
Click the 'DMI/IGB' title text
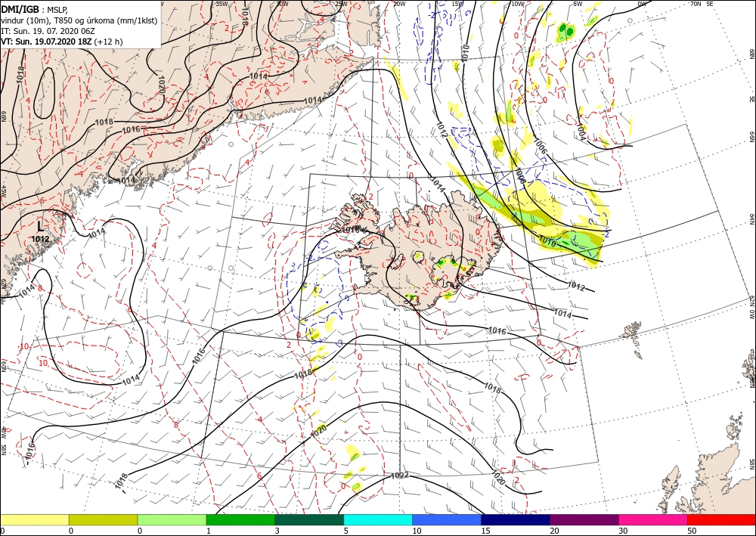point(20,9)
